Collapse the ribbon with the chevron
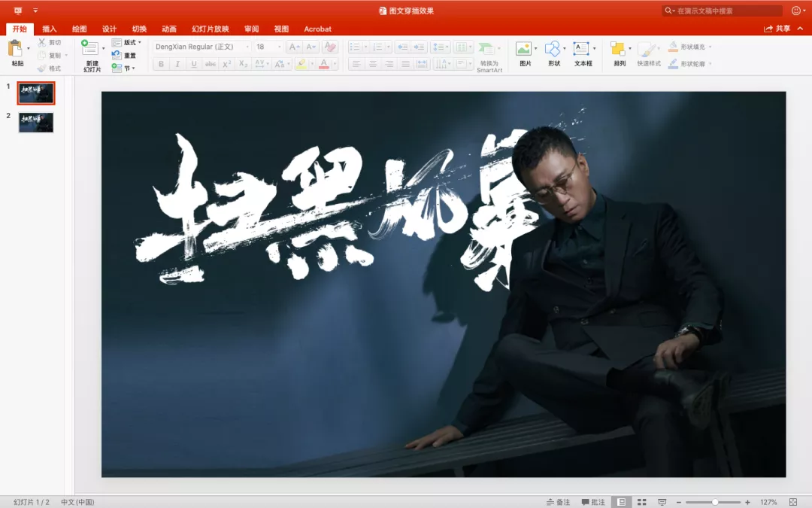The height and width of the screenshot is (508, 812). coord(800,29)
